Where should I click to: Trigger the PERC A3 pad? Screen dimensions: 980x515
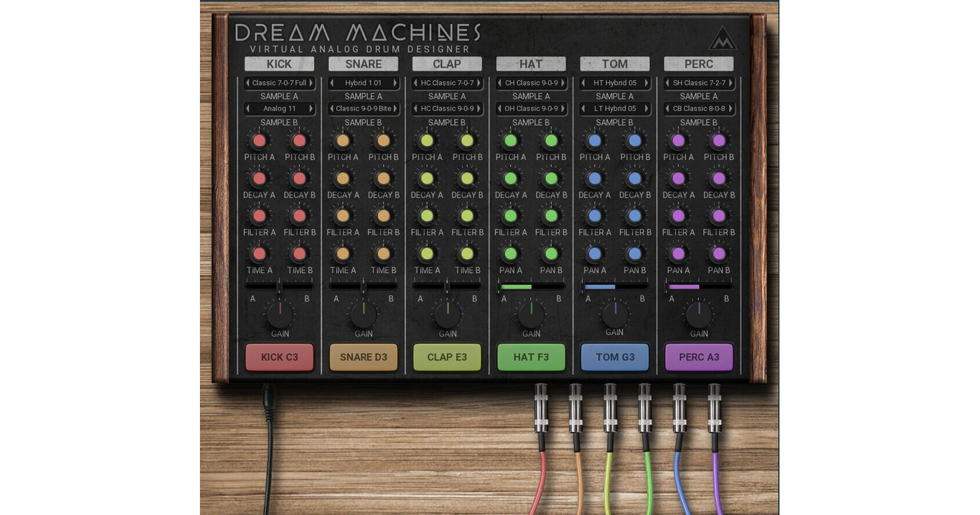coord(699,357)
